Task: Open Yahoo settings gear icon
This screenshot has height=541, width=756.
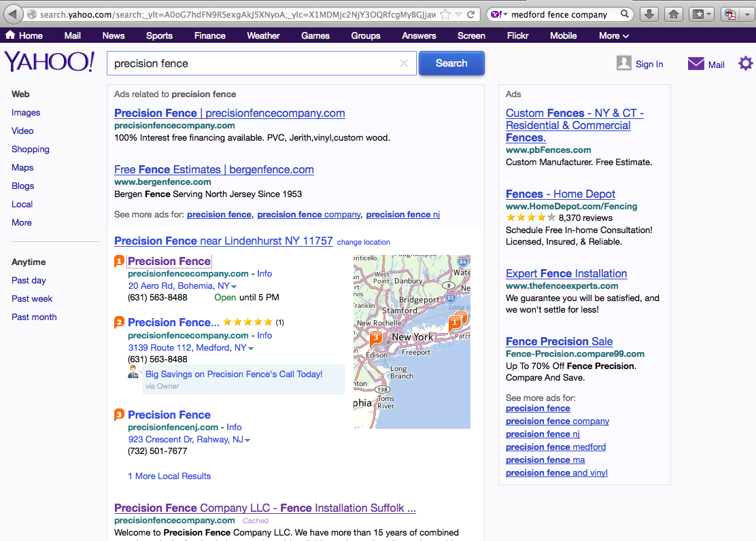Action: (745, 64)
